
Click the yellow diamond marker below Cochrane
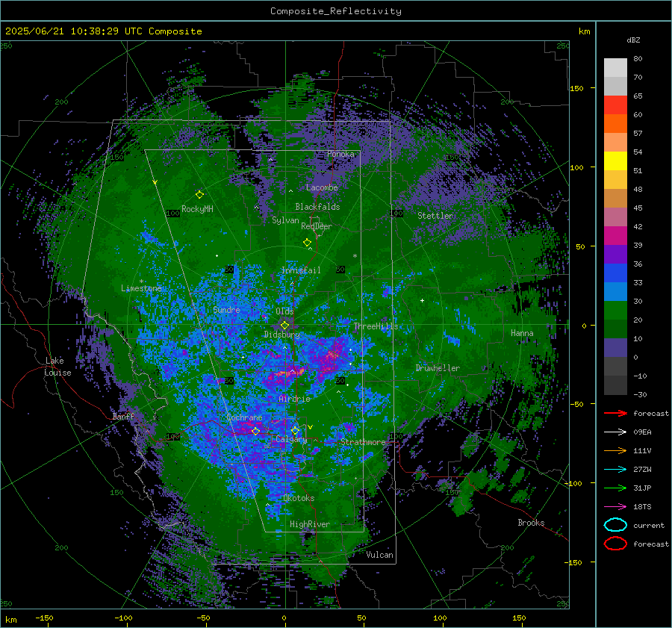255,431
